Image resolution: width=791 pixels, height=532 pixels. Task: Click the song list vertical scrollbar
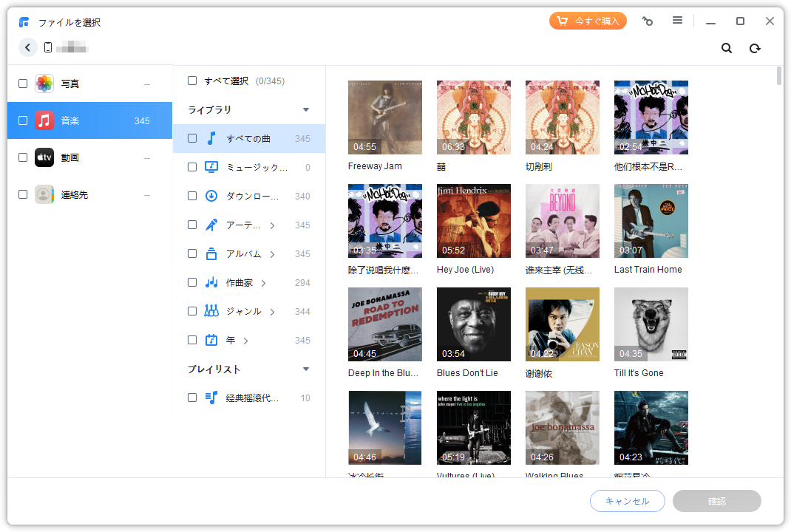(778, 75)
